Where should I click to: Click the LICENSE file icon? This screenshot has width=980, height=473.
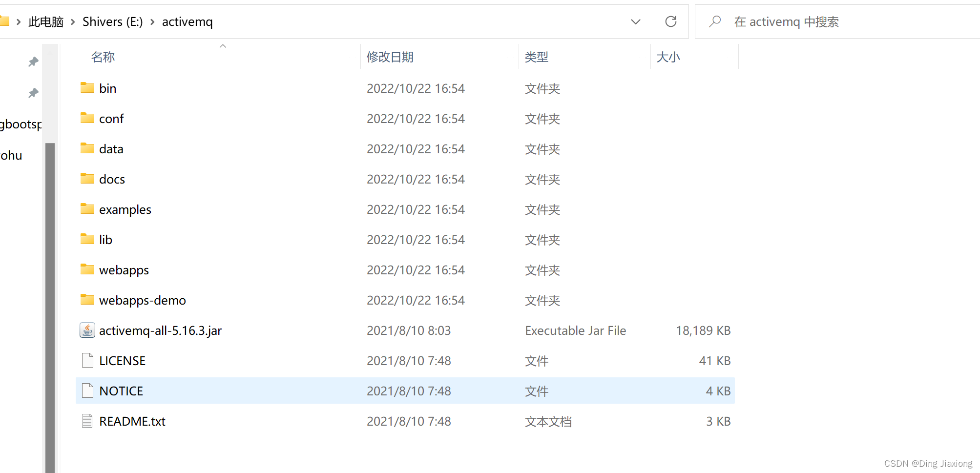(x=87, y=360)
